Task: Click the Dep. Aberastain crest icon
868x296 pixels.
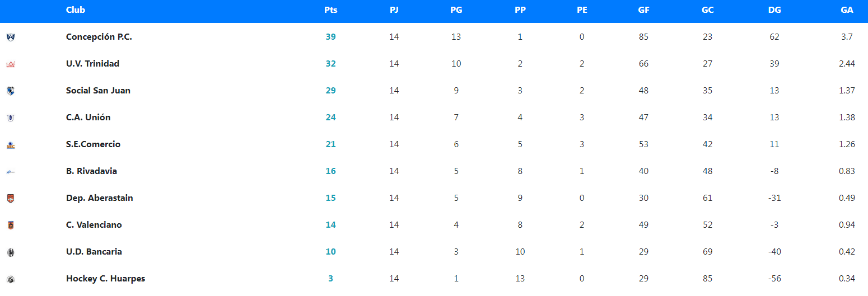Action: [11, 198]
